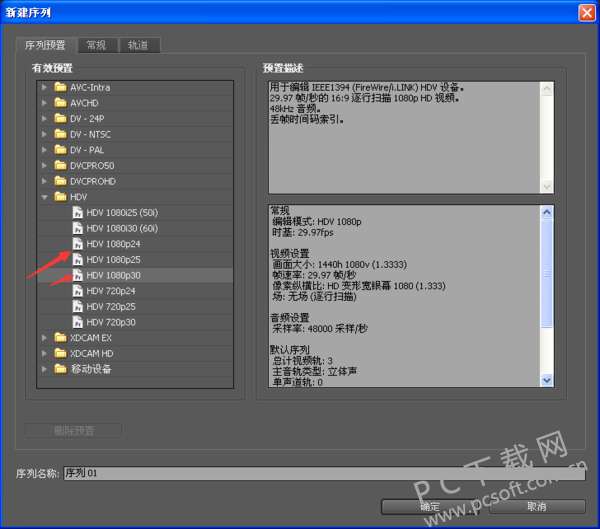Click the '采样率: 48000 采样/秒' text line
This screenshot has width=600, height=529.
[320, 328]
